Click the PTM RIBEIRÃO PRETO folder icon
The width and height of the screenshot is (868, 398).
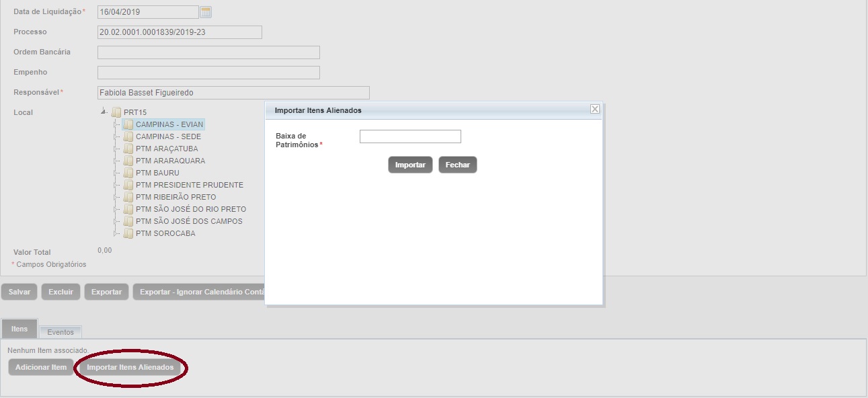pos(128,197)
